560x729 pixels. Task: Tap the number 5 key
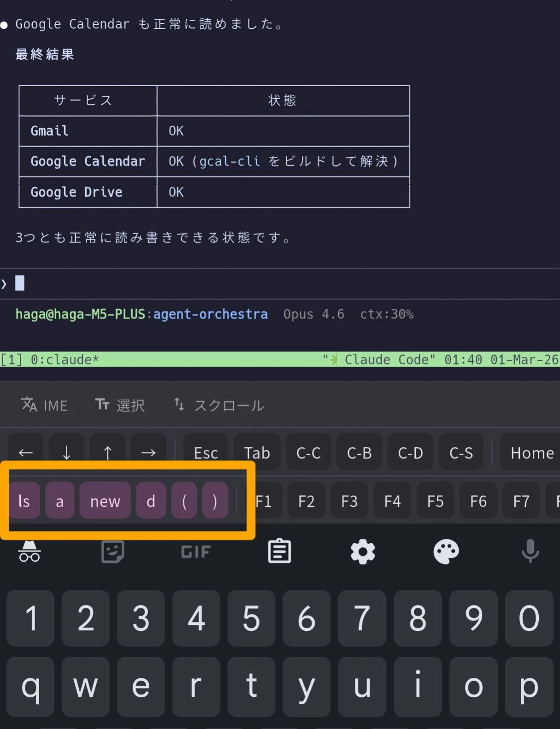pos(252,618)
